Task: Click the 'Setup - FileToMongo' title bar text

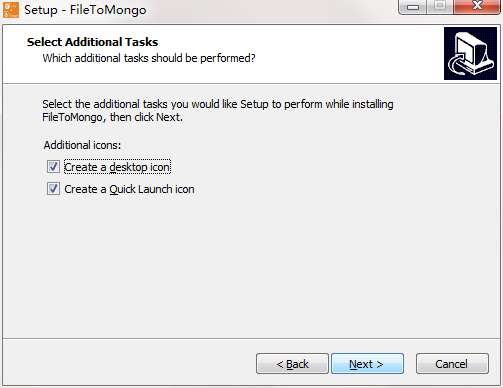Action: coord(85,10)
